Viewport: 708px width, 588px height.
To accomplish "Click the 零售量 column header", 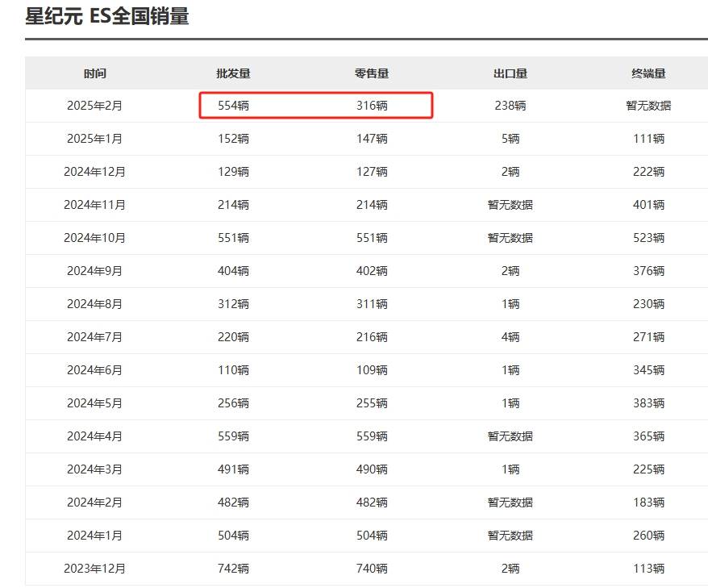I will [x=372, y=73].
